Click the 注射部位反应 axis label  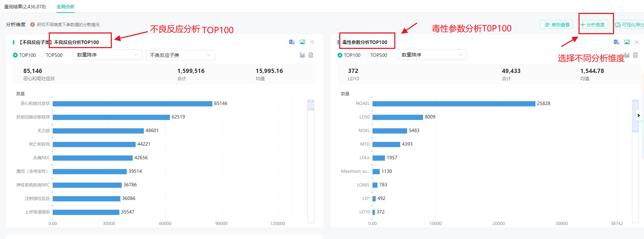[37, 199]
